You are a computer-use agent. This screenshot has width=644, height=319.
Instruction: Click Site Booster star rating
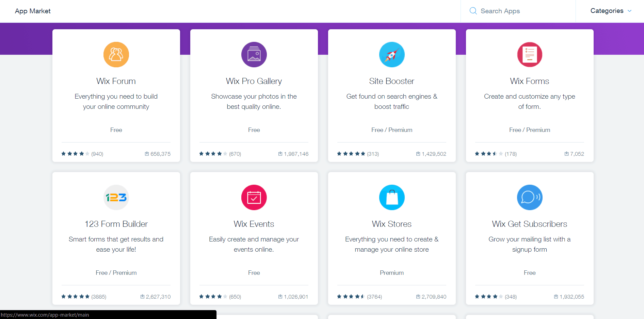pyautogui.click(x=351, y=154)
